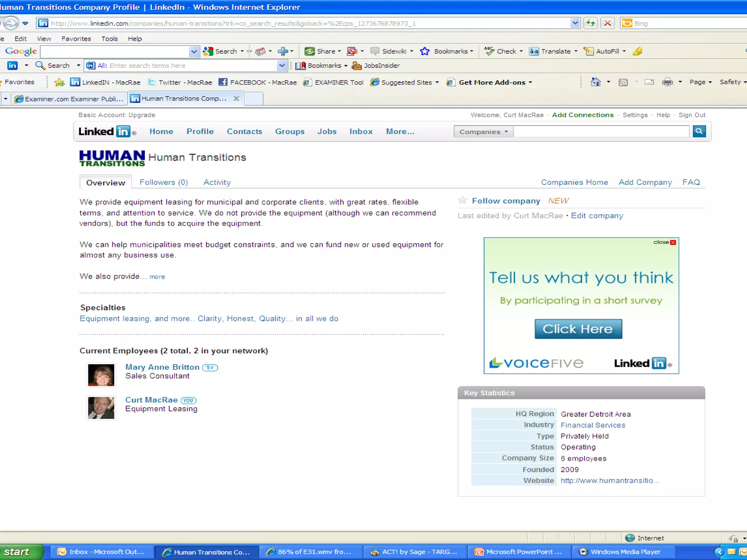Image resolution: width=747 pixels, height=560 pixels.
Task: Expand the Companies search category dropdown
Action: 483,132
